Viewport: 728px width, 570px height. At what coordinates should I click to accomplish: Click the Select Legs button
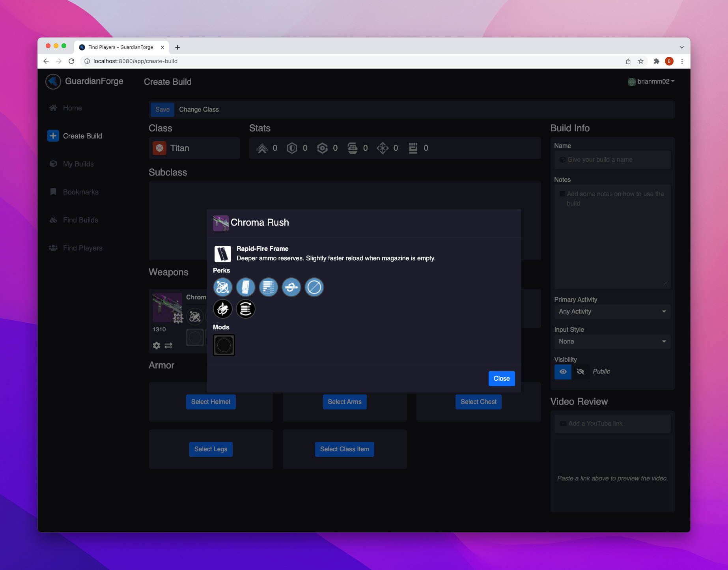pyautogui.click(x=211, y=449)
